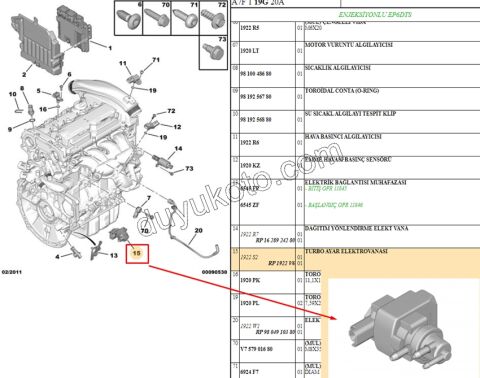The width and height of the screenshot is (480, 378).
Task: Click the 02/2011 date under the diagram
Action: click(12, 272)
